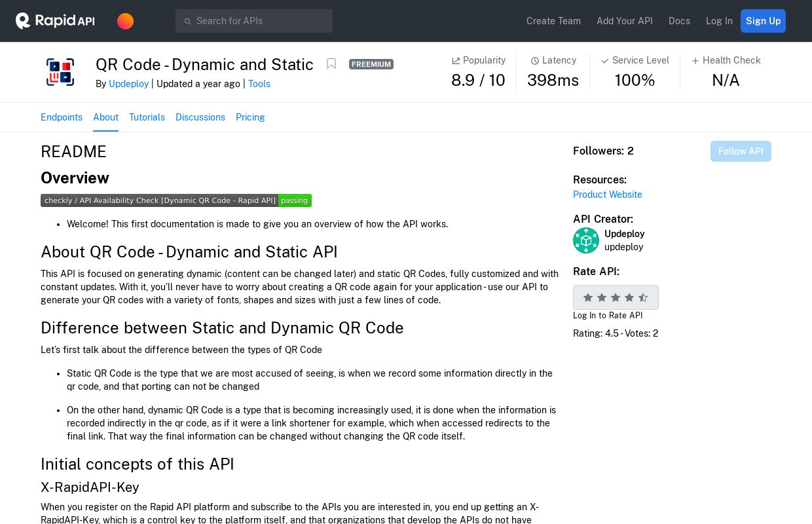Go to the Pricing tab

(250, 117)
